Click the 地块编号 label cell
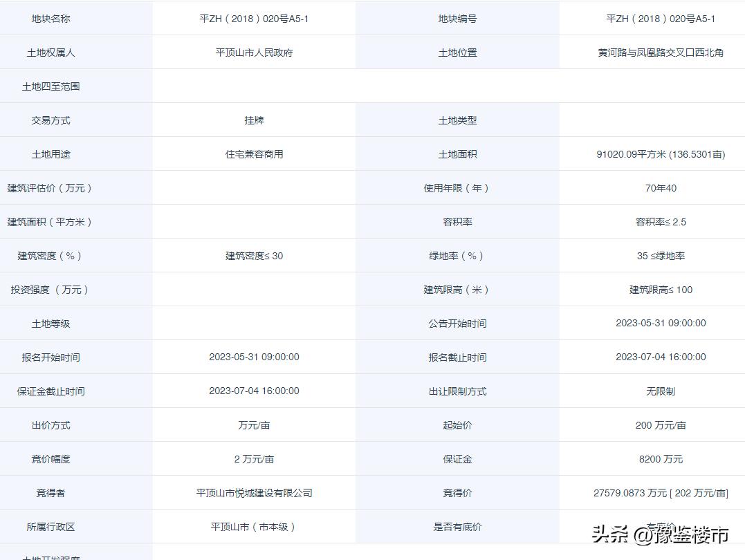745x560 pixels. (457, 19)
